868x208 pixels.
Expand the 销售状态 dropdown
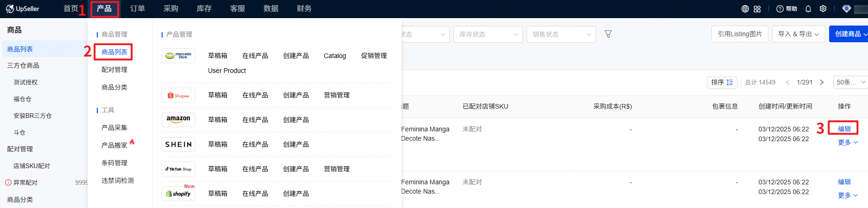(561, 34)
